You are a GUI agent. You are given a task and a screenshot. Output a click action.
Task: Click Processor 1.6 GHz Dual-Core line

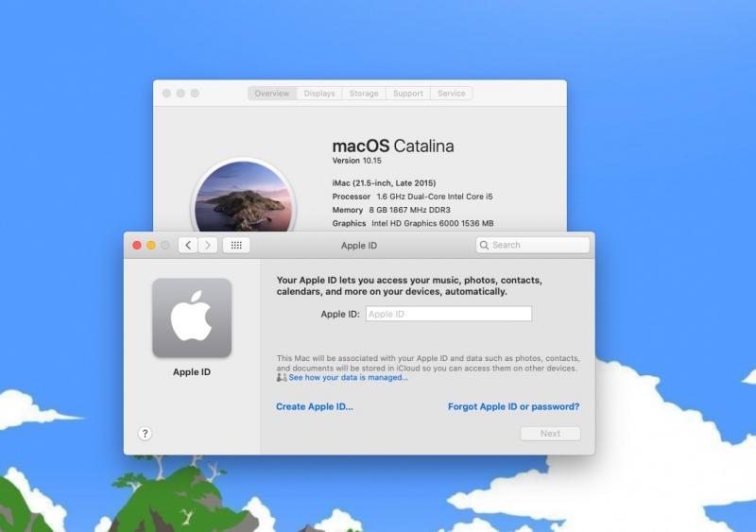pyautogui.click(x=412, y=197)
